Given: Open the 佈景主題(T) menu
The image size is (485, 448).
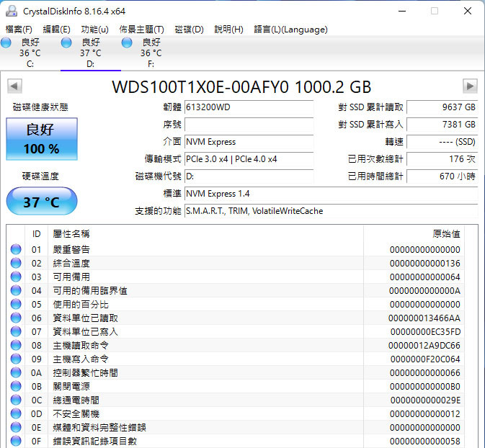Looking at the screenshot, I should (142, 30).
